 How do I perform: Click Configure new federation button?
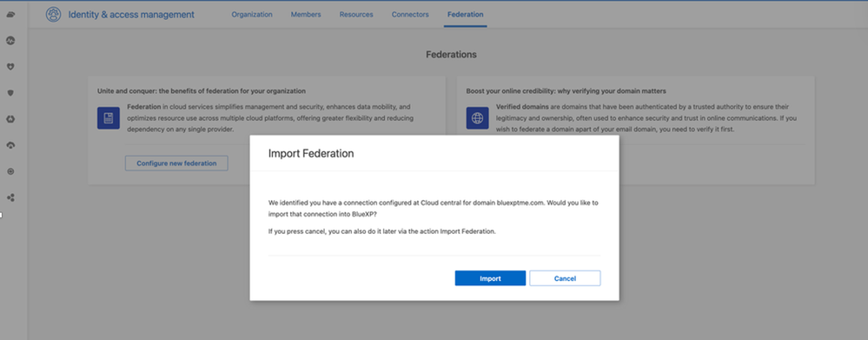176,163
